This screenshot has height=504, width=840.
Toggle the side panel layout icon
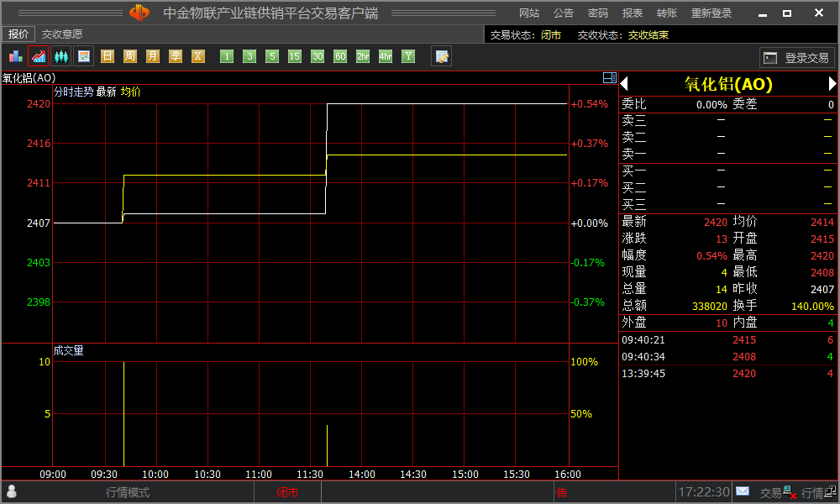[610, 77]
